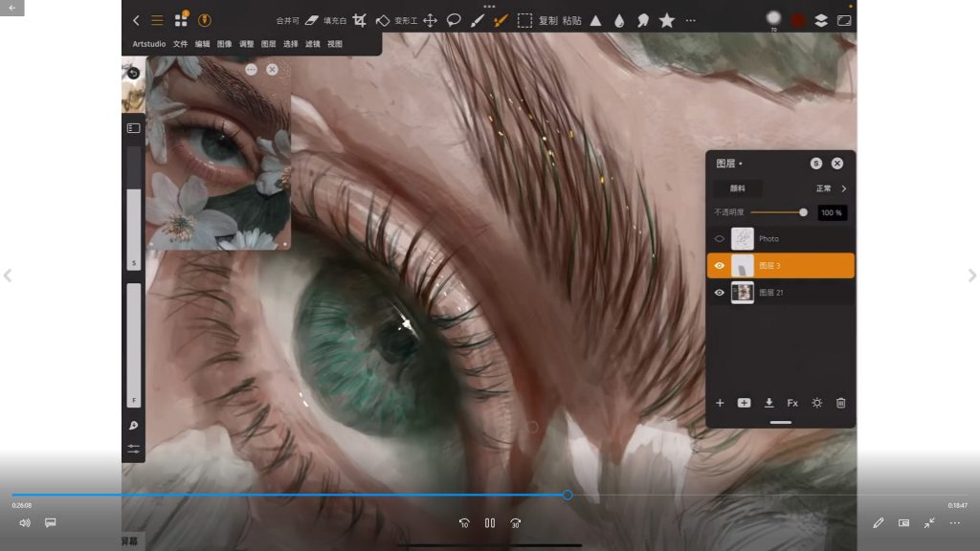Click the 复制 button

[548, 20]
